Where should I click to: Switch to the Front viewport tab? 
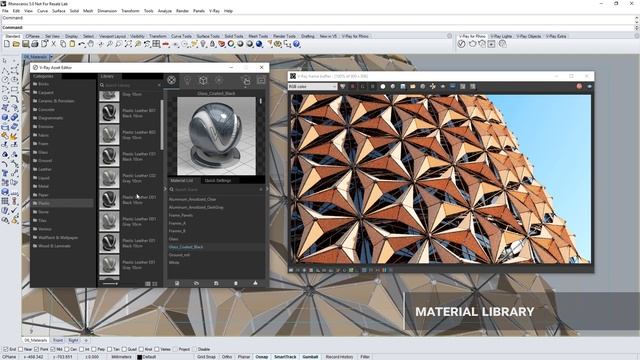(58, 340)
